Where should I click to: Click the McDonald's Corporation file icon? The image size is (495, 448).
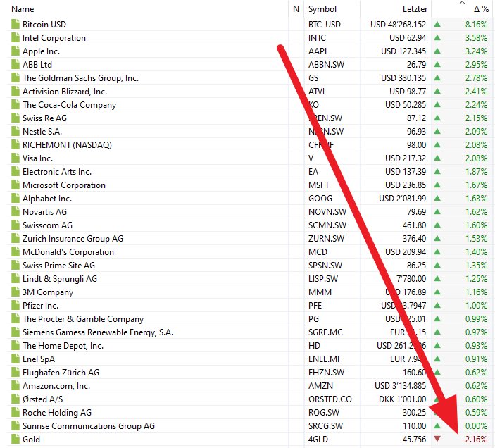[15, 251]
